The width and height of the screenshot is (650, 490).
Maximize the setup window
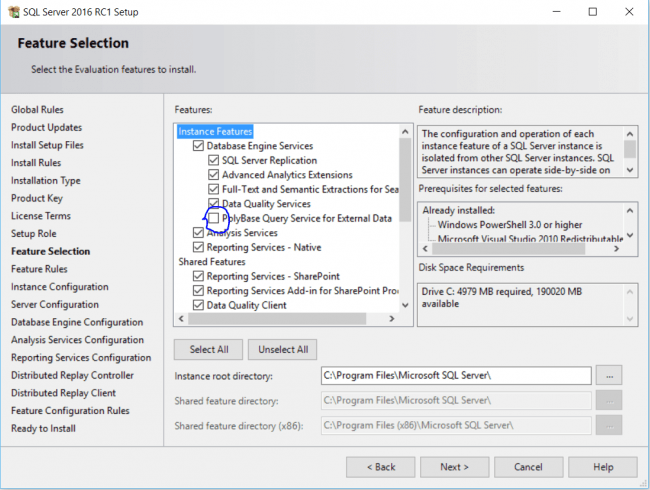593,12
